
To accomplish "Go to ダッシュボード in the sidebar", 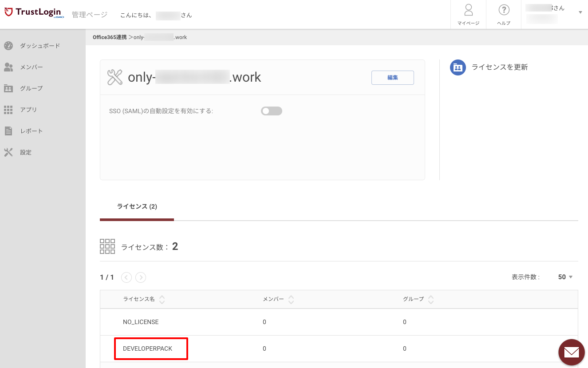I will pos(40,46).
